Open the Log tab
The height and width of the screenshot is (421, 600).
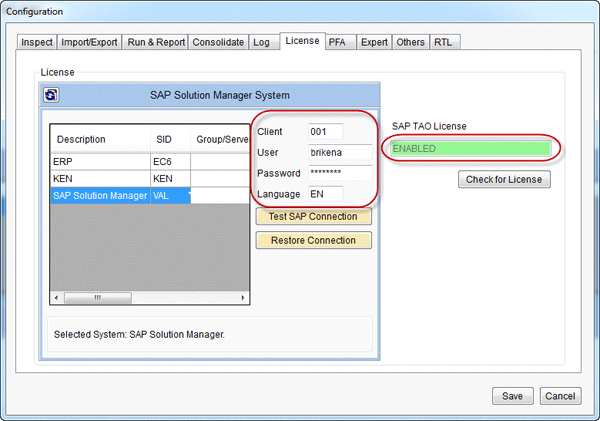click(262, 43)
